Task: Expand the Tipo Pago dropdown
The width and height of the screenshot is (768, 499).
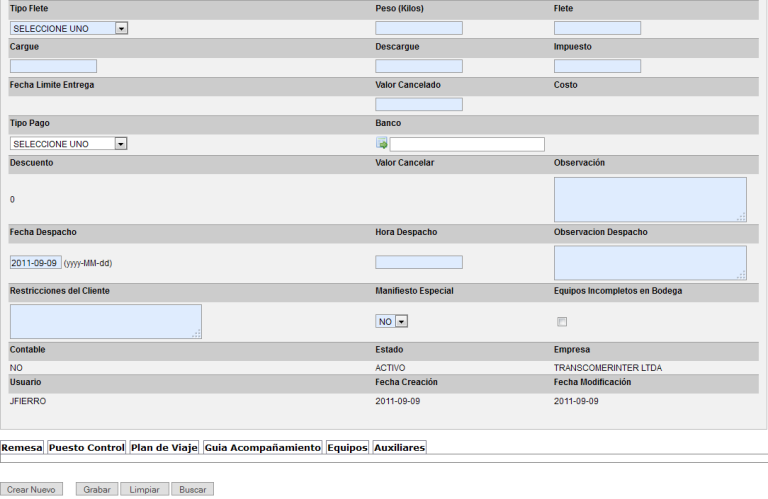Action: pos(69,144)
